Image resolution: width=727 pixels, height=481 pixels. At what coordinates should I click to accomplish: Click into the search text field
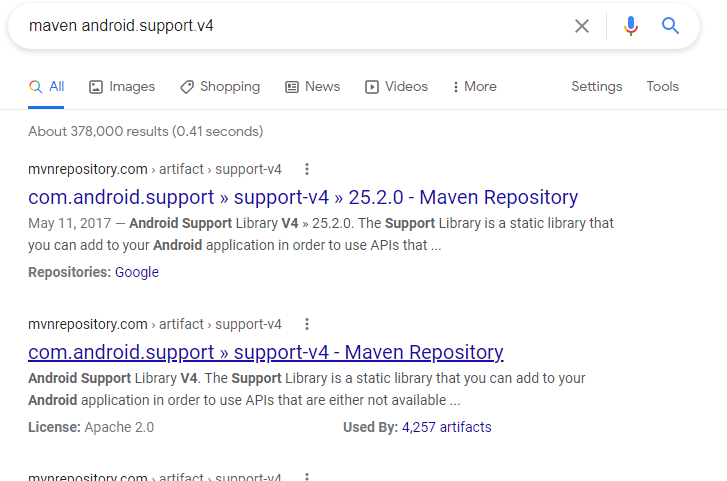[290, 26]
